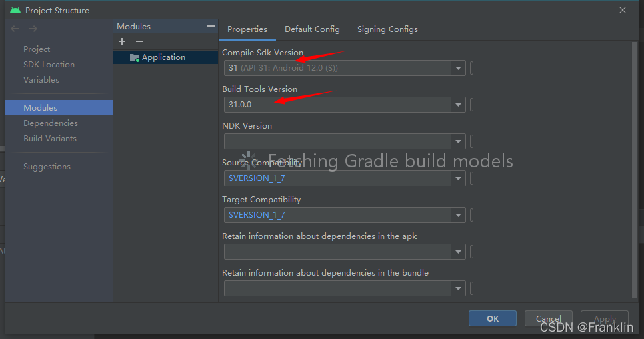Click Target Compatibility $VERSION_1_7 field

coord(337,215)
